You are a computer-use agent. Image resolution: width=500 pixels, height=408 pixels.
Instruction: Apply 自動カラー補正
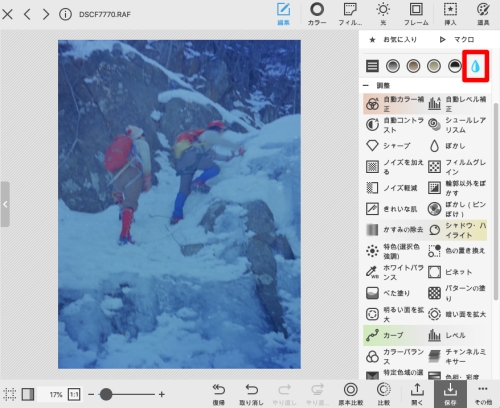pyautogui.click(x=395, y=104)
